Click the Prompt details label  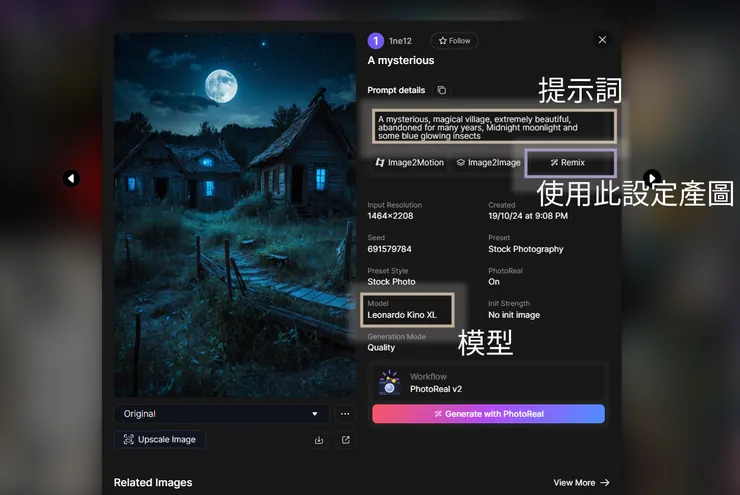tap(396, 90)
